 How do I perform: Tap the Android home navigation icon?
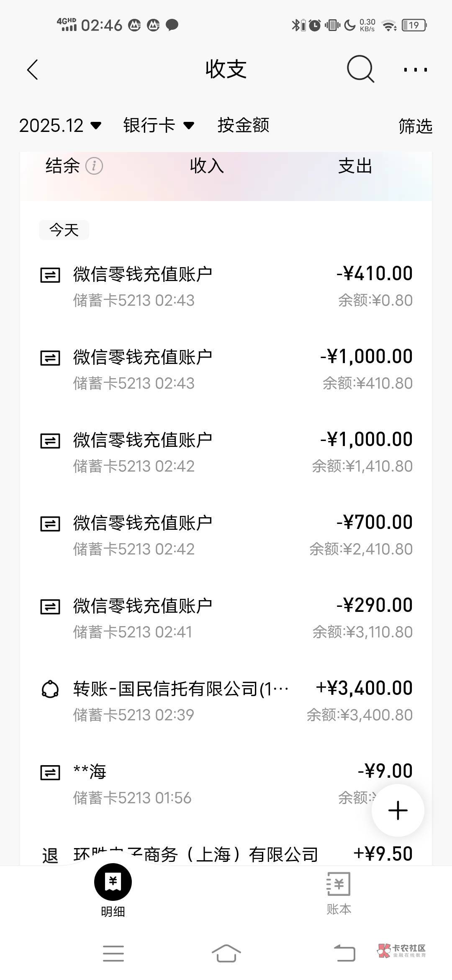[226, 954]
